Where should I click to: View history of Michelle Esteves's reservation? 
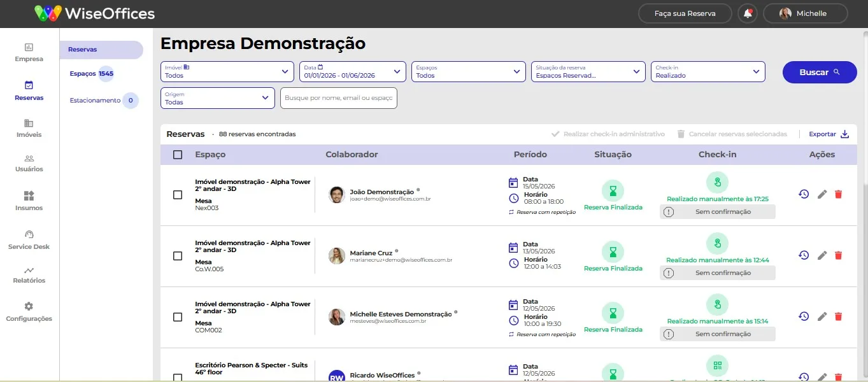pyautogui.click(x=804, y=316)
